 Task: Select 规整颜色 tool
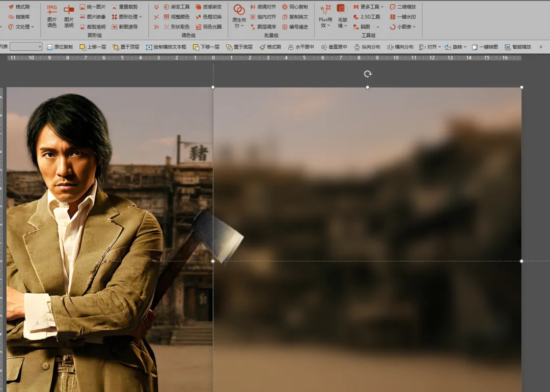click(x=176, y=16)
